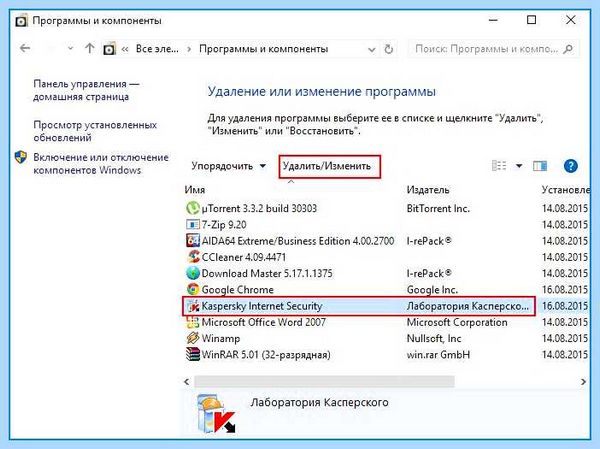
Task: Change view layout icon
Action: (x=499, y=166)
